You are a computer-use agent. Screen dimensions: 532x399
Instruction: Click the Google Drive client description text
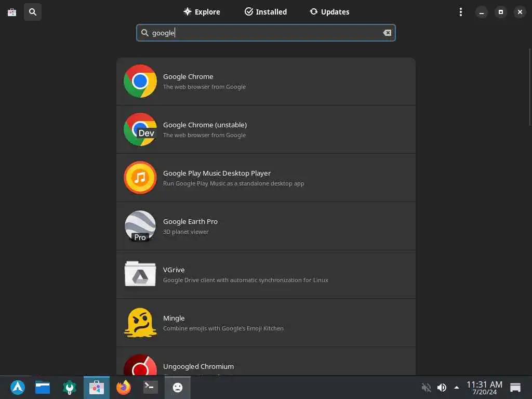[x=246, y=280]
